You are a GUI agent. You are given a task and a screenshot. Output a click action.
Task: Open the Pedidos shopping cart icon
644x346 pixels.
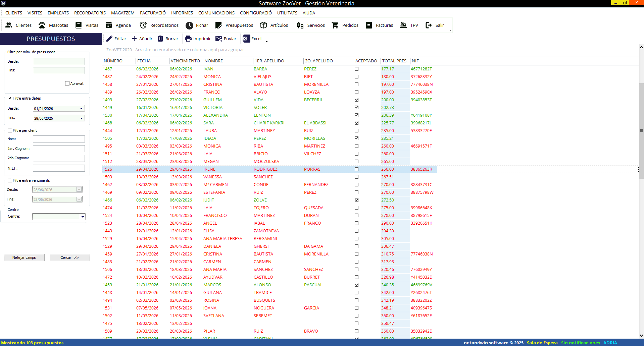tap(335, 25)
